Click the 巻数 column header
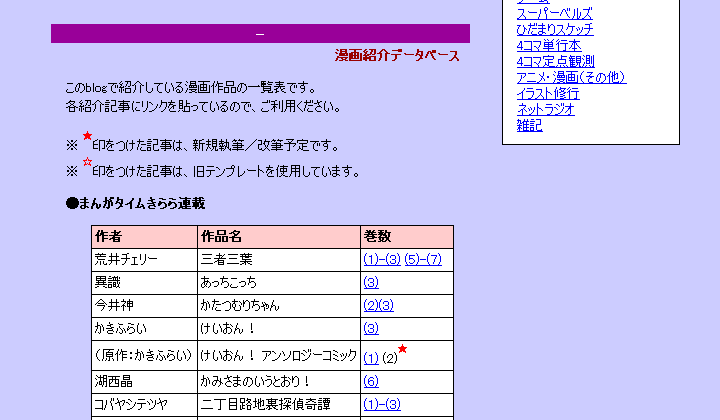Screen dimensions: 720x420 407,237
